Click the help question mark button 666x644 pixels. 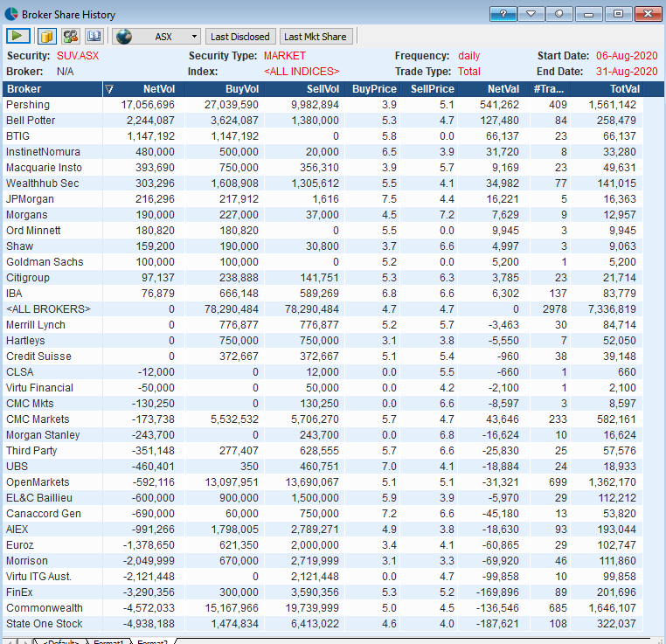[x=503, y=14]
